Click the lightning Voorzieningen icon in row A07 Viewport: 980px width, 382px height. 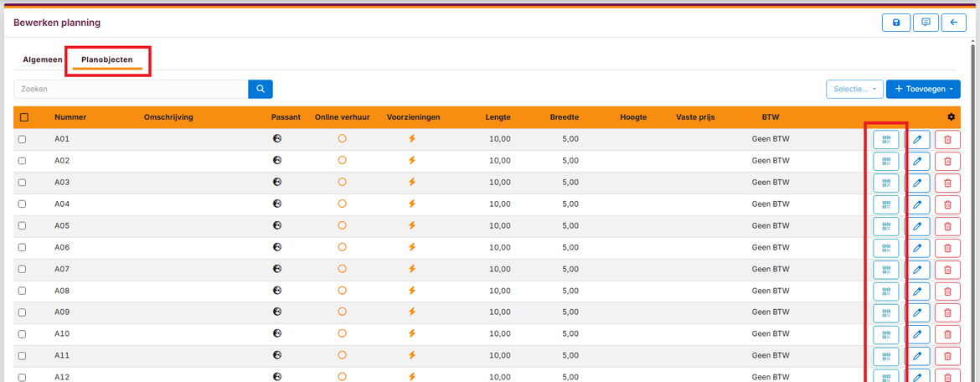[411, 269]
